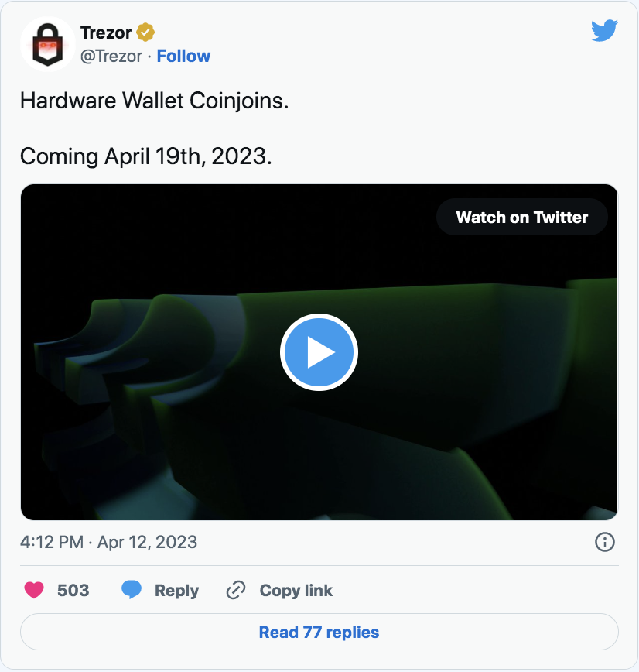Click the gold verified badge
Viewport: 639px width, 672px height.
145,33
